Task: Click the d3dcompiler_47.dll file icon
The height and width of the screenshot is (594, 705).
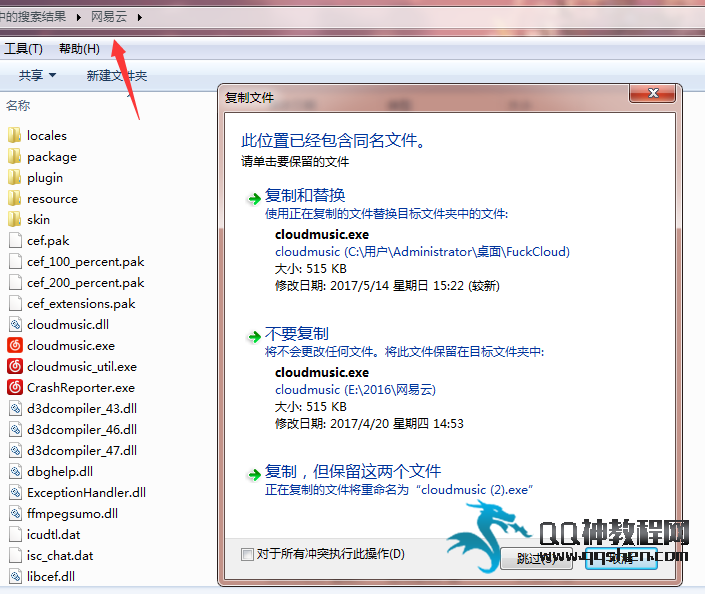Action: 15,450
